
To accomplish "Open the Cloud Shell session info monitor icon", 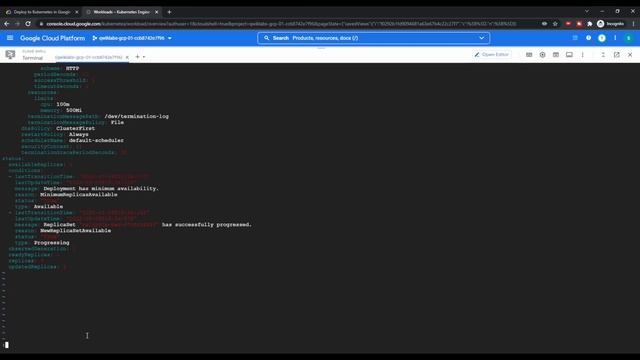I will 569,54.
